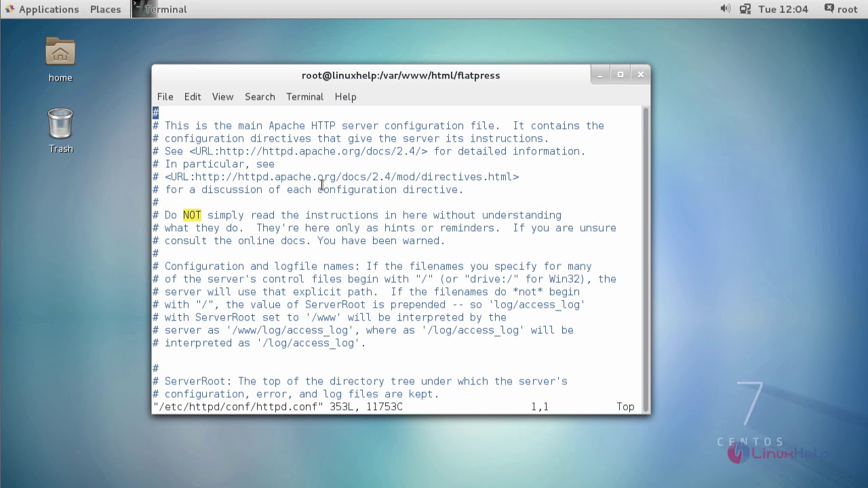Click the cursor on first '#' character

(155, 113)
